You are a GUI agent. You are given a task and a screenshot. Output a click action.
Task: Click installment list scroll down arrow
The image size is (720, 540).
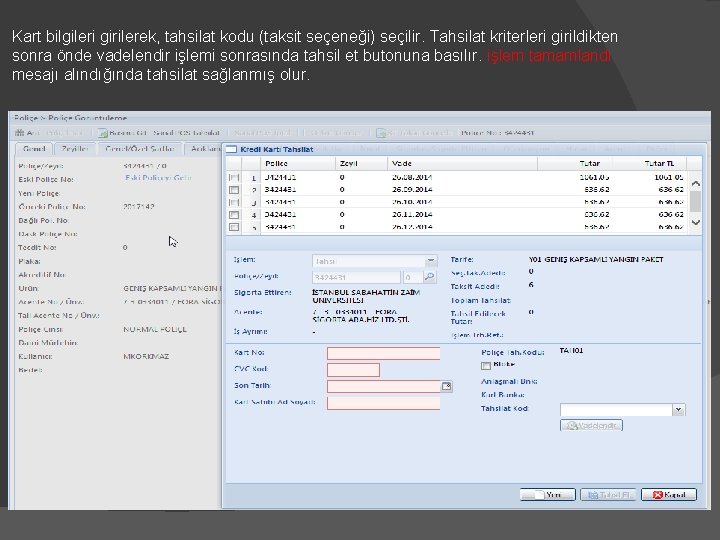[x=695, y=222]
